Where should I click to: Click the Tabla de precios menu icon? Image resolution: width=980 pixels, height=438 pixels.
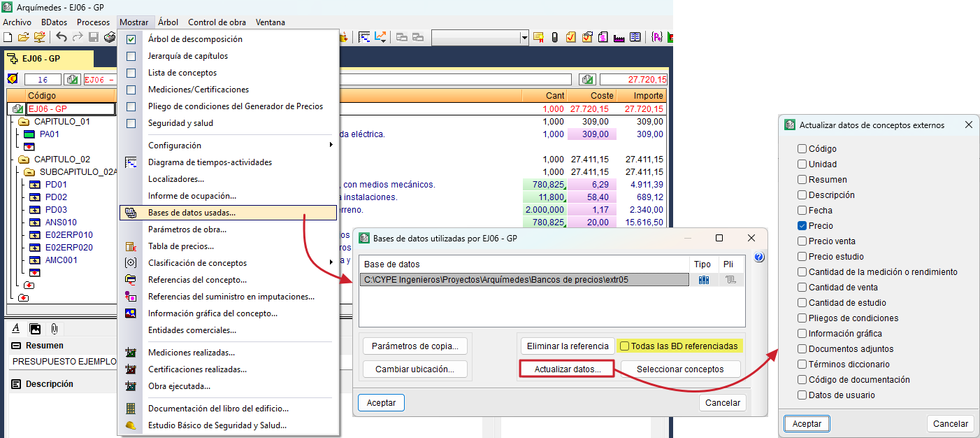pyautogui.click(x=131, y=246)
